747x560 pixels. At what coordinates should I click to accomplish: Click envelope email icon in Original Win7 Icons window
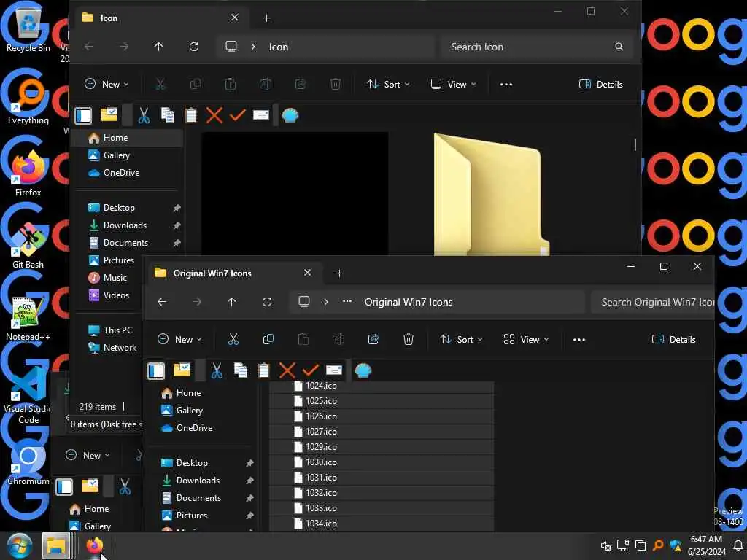click(x=334, y=370)
